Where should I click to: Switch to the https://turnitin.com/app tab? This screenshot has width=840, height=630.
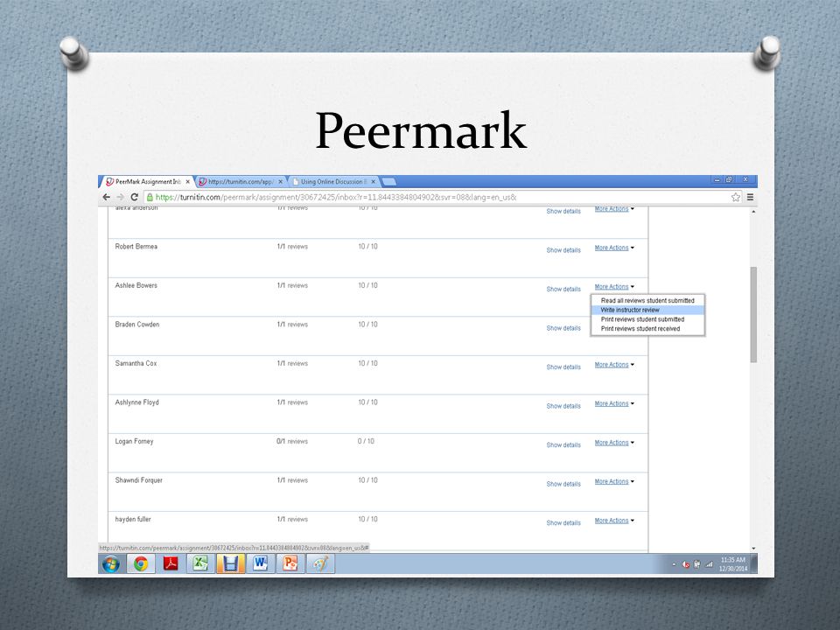tap(241, 182)
